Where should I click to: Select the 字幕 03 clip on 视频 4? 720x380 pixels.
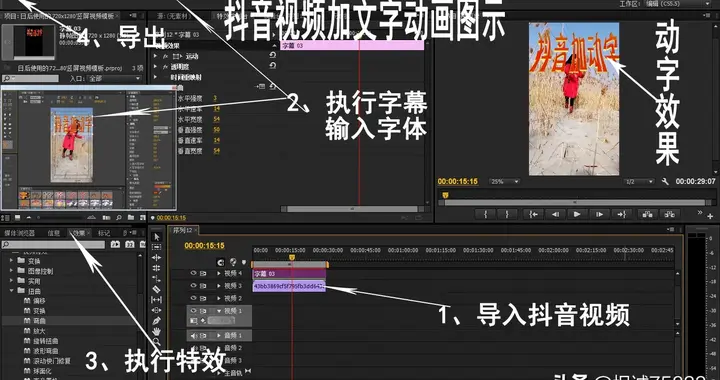289,274
